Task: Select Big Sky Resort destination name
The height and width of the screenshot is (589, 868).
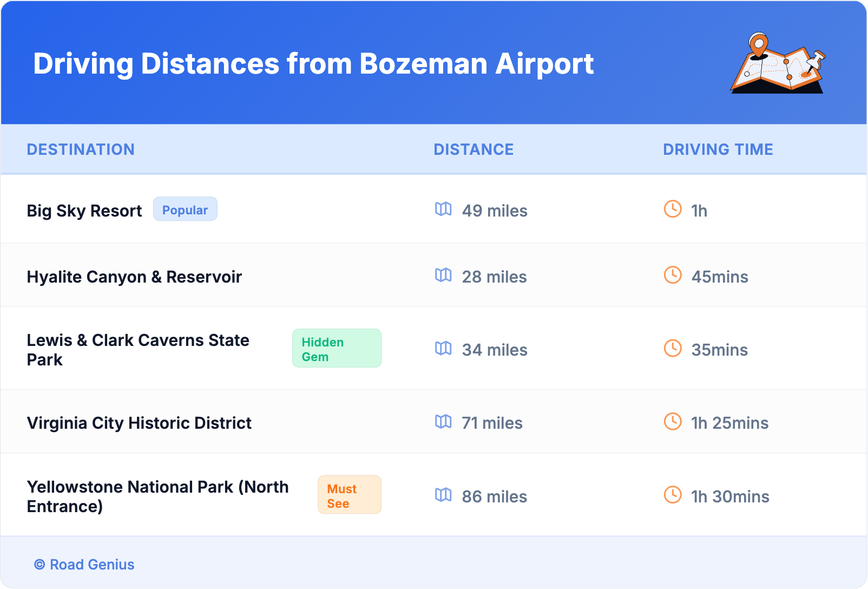Action: point(84,211)
